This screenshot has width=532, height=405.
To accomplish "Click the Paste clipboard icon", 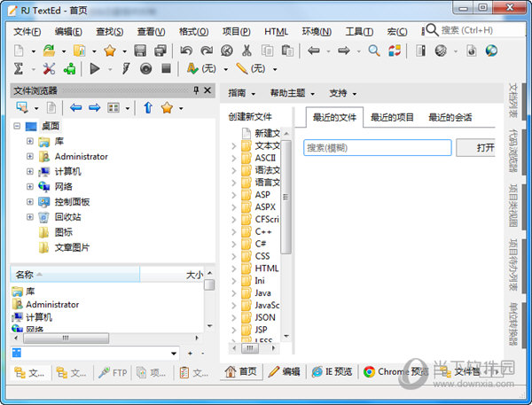I will [287, 51].
